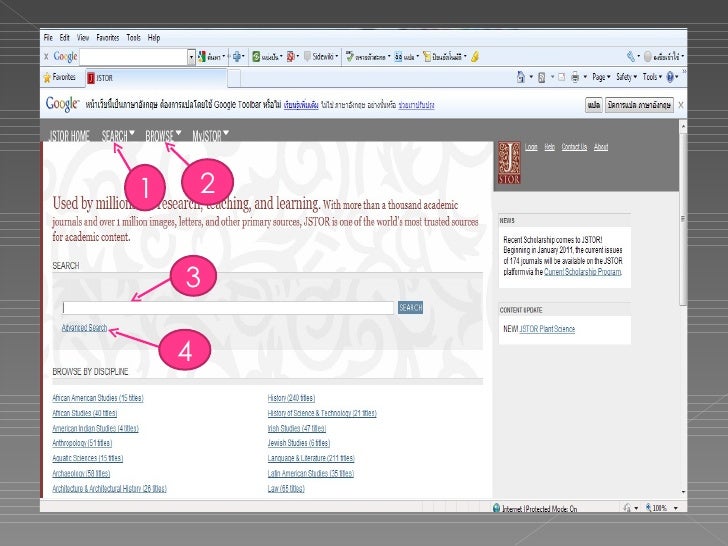Click the Print icon in command bar
728x546 pixels.
click(x=575, y=77)
